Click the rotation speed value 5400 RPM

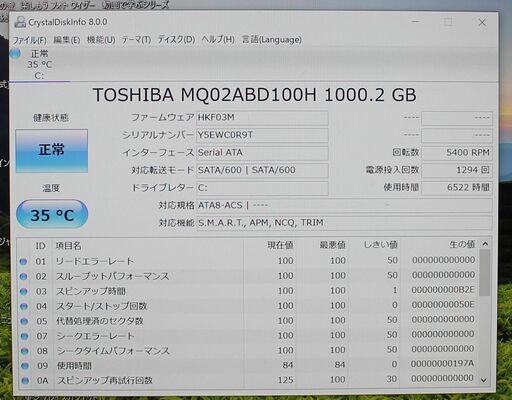pos(457,153)
